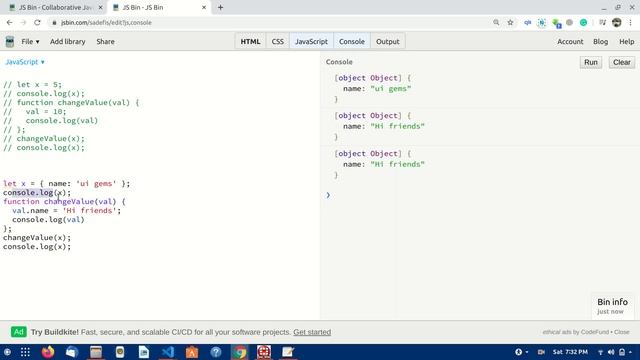Click the zoom magnifier icon in address bar
640x360 pixels.
[x=496, y=22]
